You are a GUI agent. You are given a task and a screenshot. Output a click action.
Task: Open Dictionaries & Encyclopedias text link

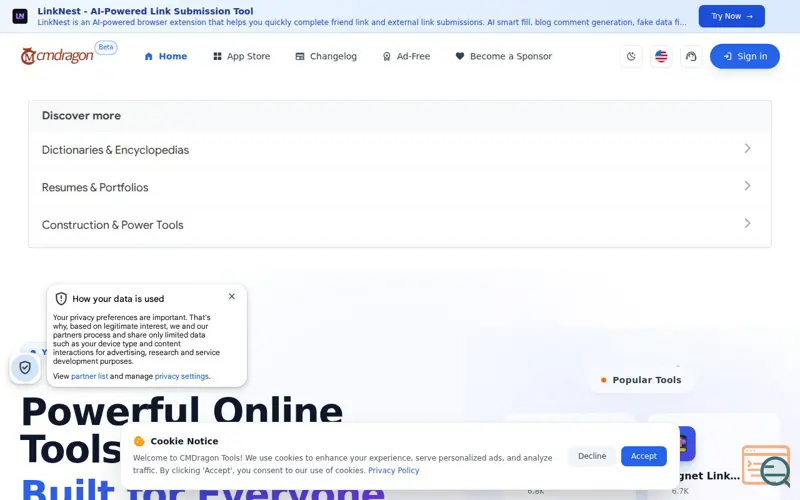115,150
